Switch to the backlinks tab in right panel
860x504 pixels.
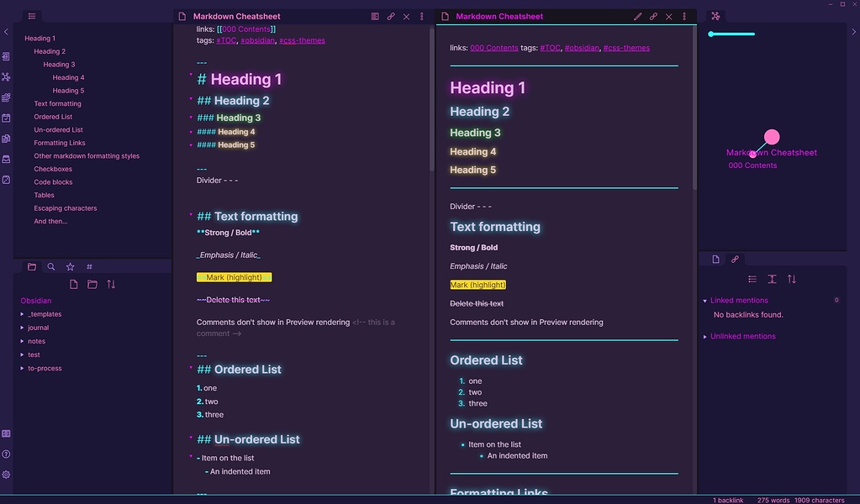tap(736, 260)
